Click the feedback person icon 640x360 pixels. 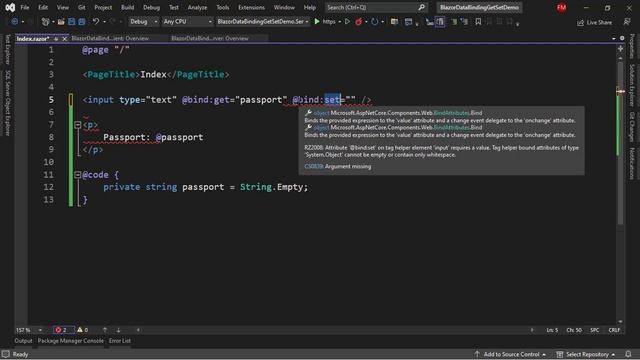pyautogui.click(x=627, y=22)
